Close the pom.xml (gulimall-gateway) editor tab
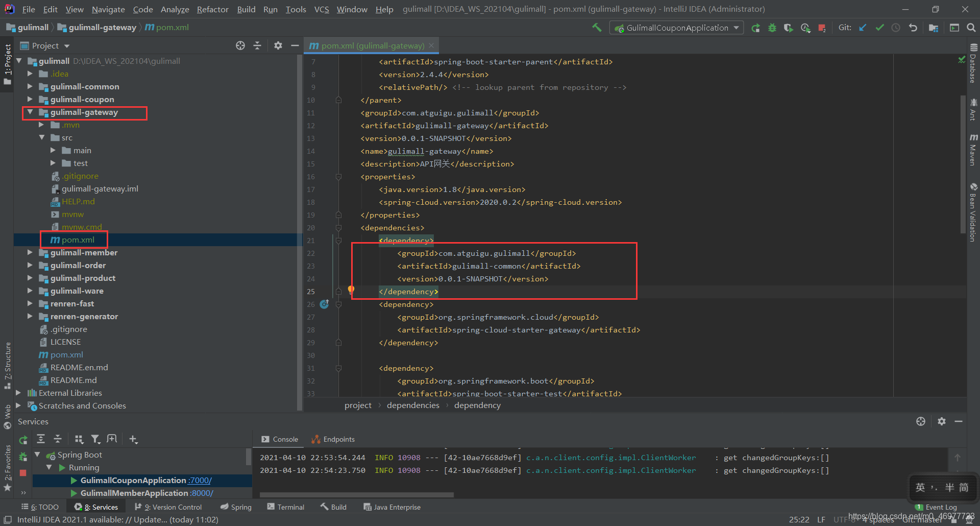 (x=431, y=45)
